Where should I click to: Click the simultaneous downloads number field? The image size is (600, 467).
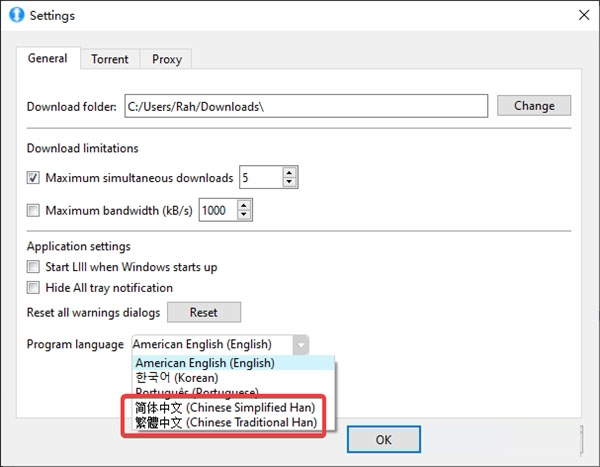tap(259, 178)
